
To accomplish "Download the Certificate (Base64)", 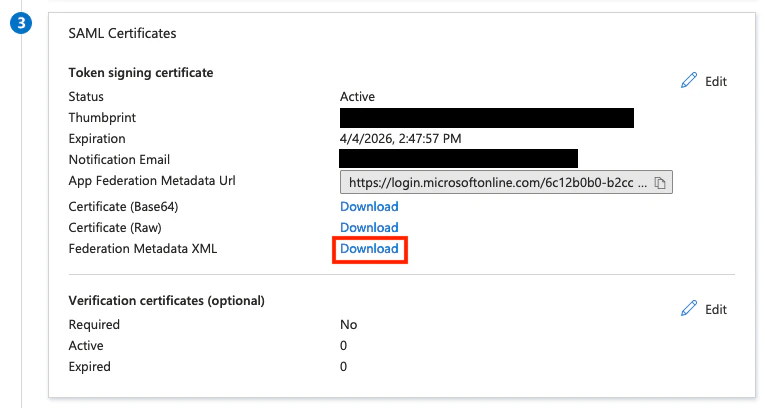I will pyautogui.click(x=369, y=206).
